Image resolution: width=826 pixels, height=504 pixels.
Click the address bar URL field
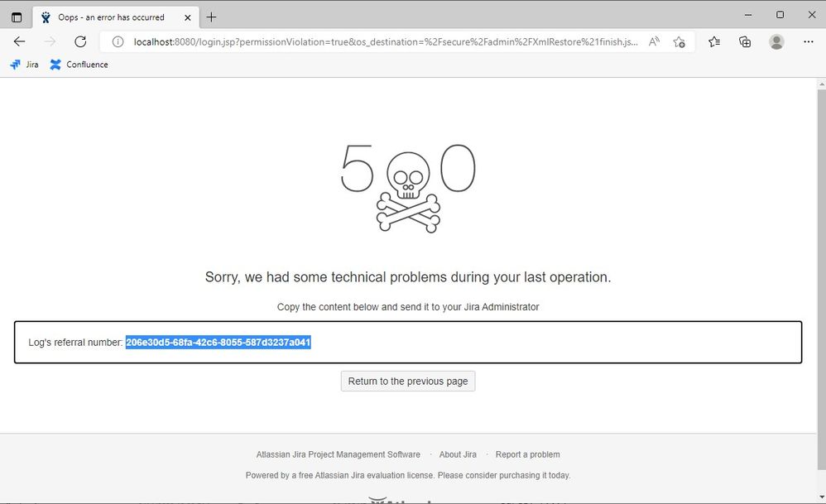click(385, 41)
